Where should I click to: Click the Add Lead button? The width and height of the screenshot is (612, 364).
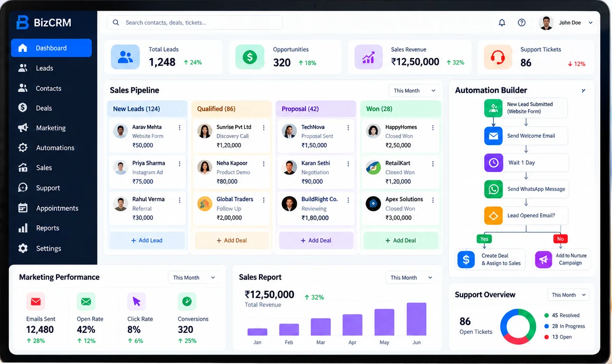(x=147, y=241)
